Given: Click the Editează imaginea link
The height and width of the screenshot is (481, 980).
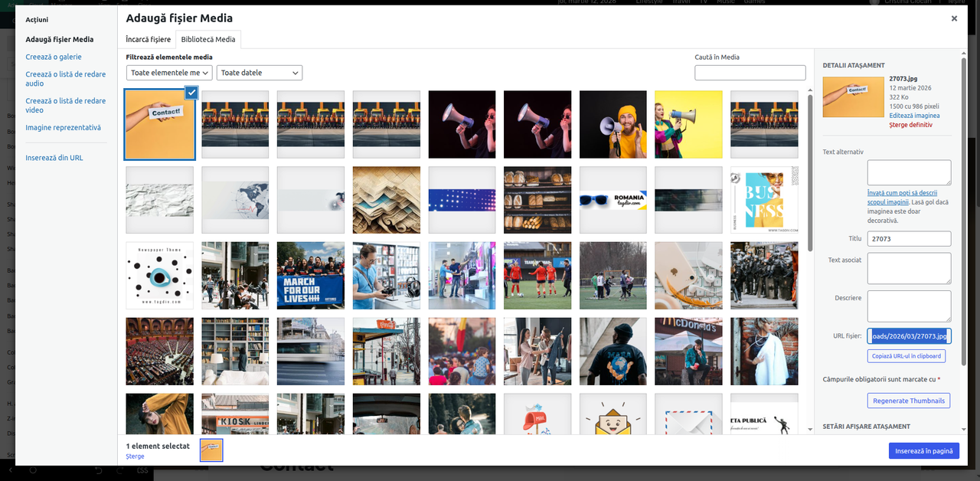Looking at the screenshot, I should (x=914, y=116).
